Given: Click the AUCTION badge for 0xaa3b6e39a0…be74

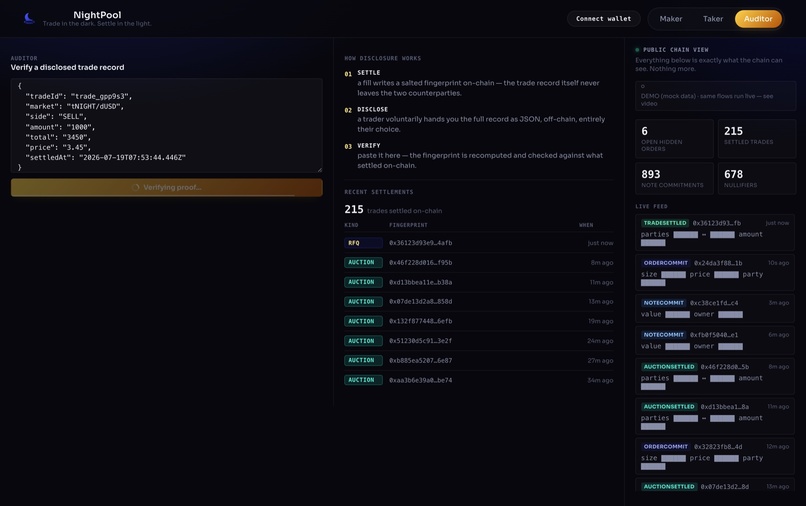Looking at the screenshot, I should point(363,380).
